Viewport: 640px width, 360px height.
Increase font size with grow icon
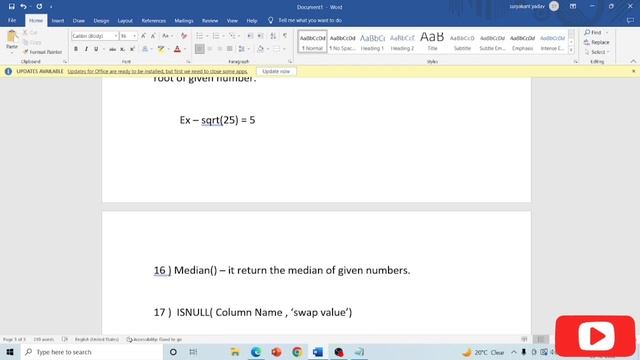[143, 36]
